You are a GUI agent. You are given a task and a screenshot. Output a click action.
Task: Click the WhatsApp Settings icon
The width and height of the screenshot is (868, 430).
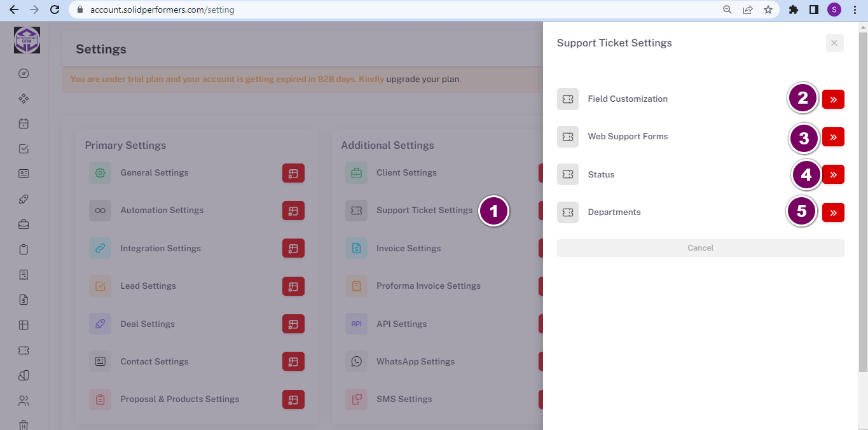pos(356,362)
